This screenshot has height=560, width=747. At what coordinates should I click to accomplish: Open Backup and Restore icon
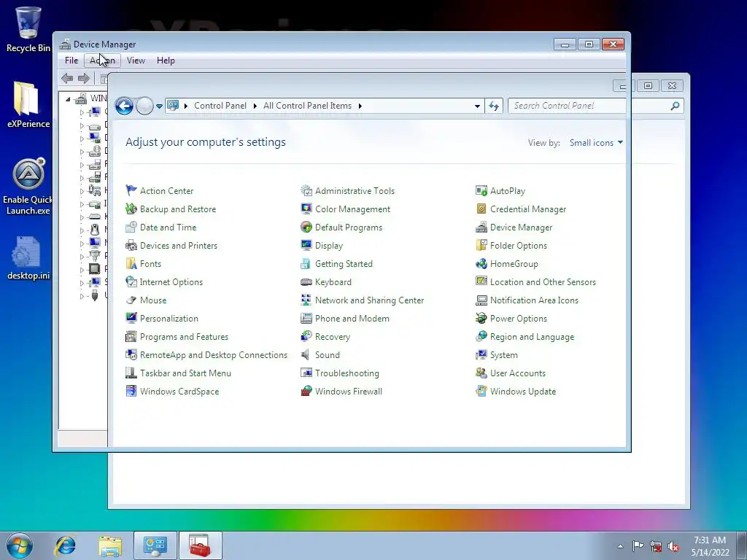click(x=131, y=209)
